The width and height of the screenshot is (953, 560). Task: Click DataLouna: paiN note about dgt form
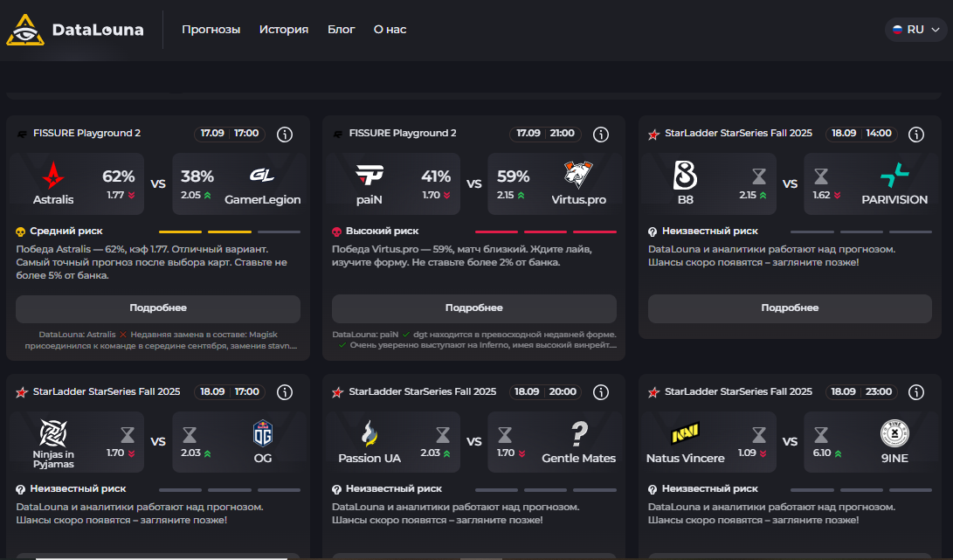click(x=474, y=340)
